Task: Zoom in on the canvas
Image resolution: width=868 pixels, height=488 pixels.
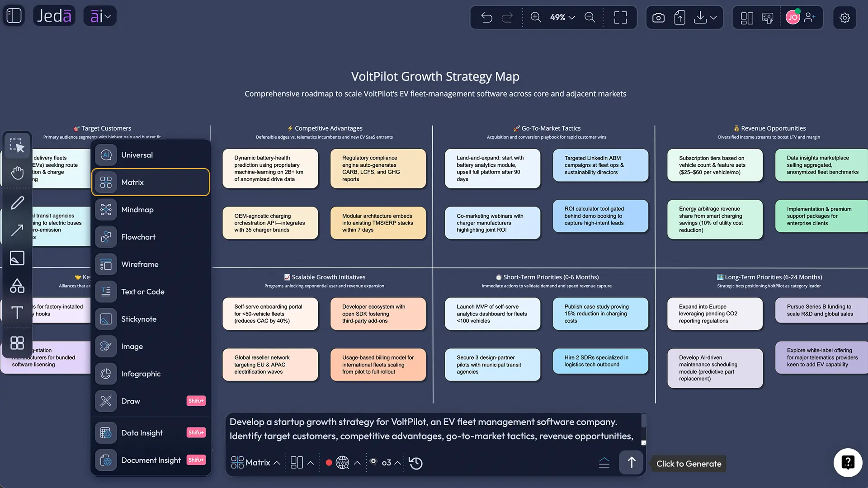Action: point(536,17)
